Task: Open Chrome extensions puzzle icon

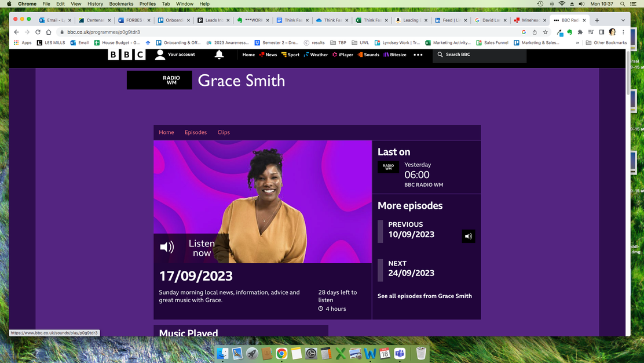Action: (x=580, y=32)
